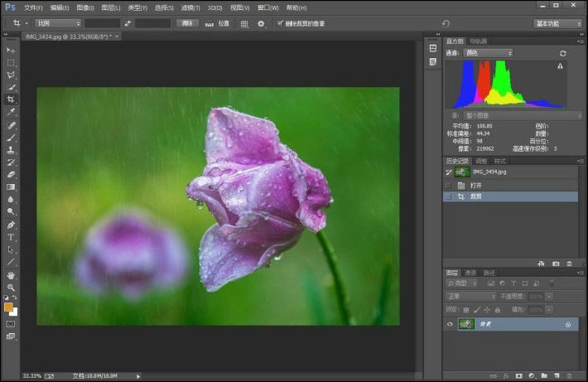Open the layer blend mode (正常) dropdown
Viewport: 588px width, 382px height.
tap(470, 296)
